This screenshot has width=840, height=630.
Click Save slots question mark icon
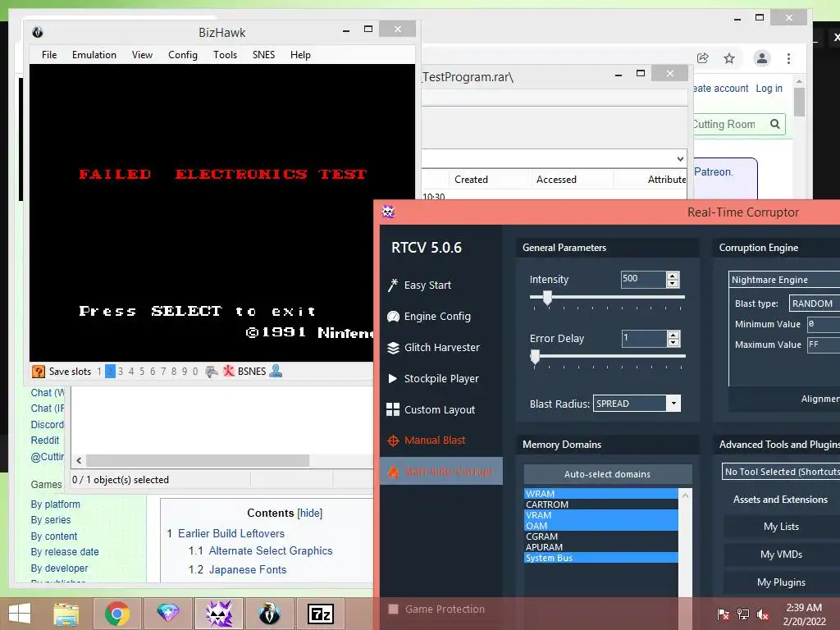point(38,372)
